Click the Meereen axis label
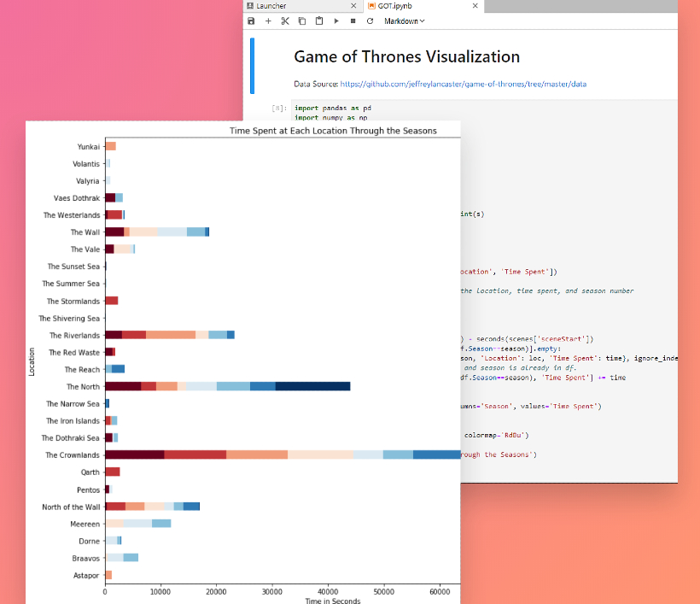 click(x=85, y=524)
